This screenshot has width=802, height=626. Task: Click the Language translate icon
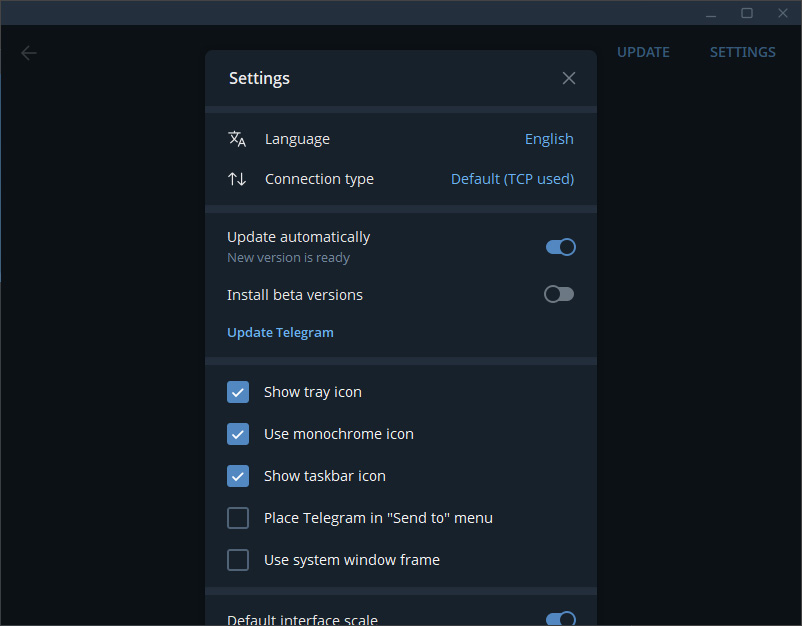237,139
